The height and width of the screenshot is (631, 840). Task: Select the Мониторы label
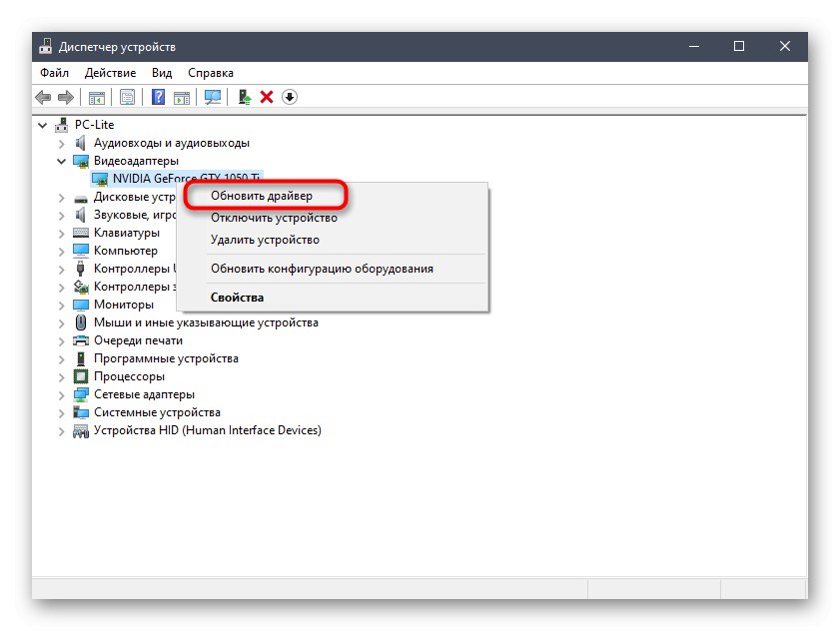[124, 305]
